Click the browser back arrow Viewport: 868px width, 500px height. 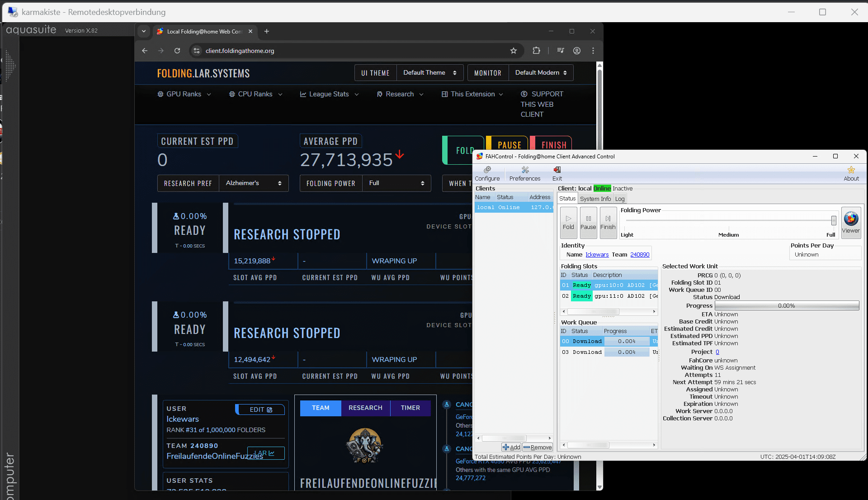click(145, 51)
